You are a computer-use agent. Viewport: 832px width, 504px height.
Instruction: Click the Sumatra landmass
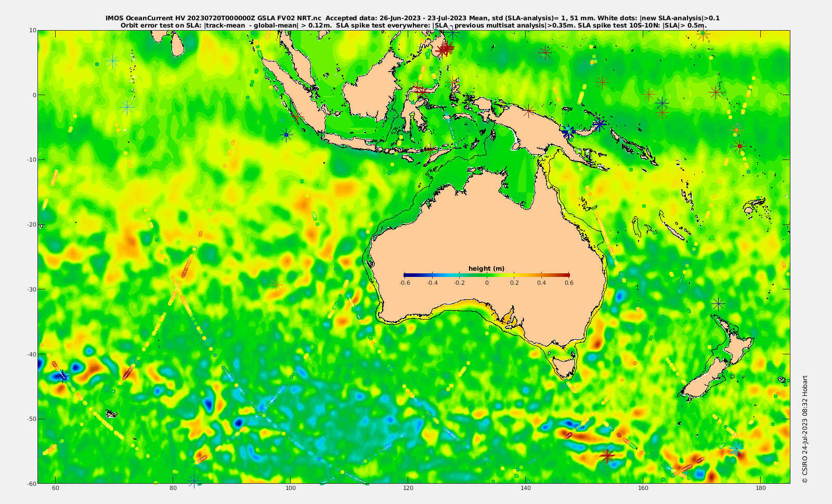pyautogui.click(x=295, y=98)
